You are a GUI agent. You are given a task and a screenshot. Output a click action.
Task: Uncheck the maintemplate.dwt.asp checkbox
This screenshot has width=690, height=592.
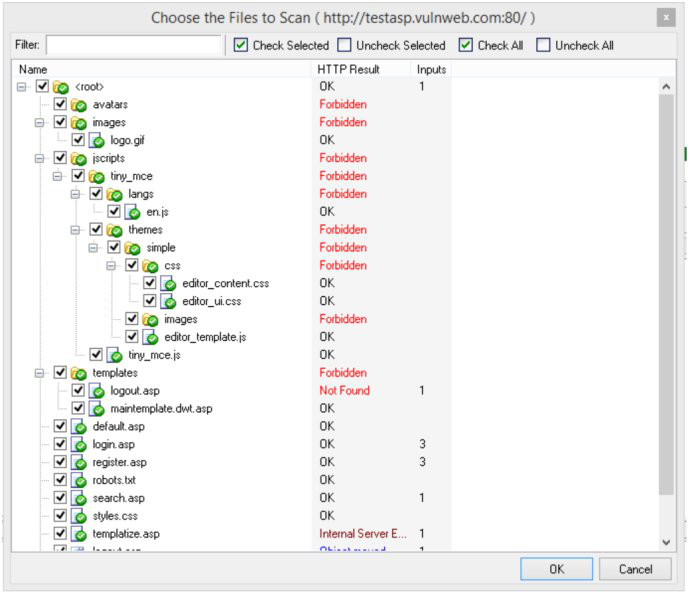[78, 408]
